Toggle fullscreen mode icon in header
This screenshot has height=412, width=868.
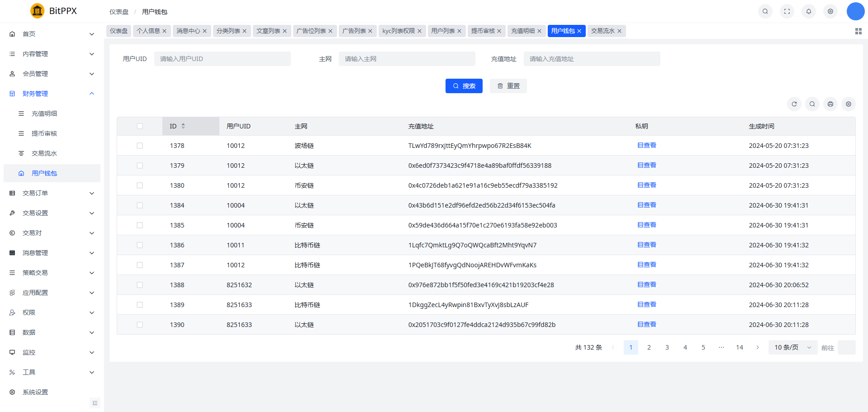[x=787, y=11]
